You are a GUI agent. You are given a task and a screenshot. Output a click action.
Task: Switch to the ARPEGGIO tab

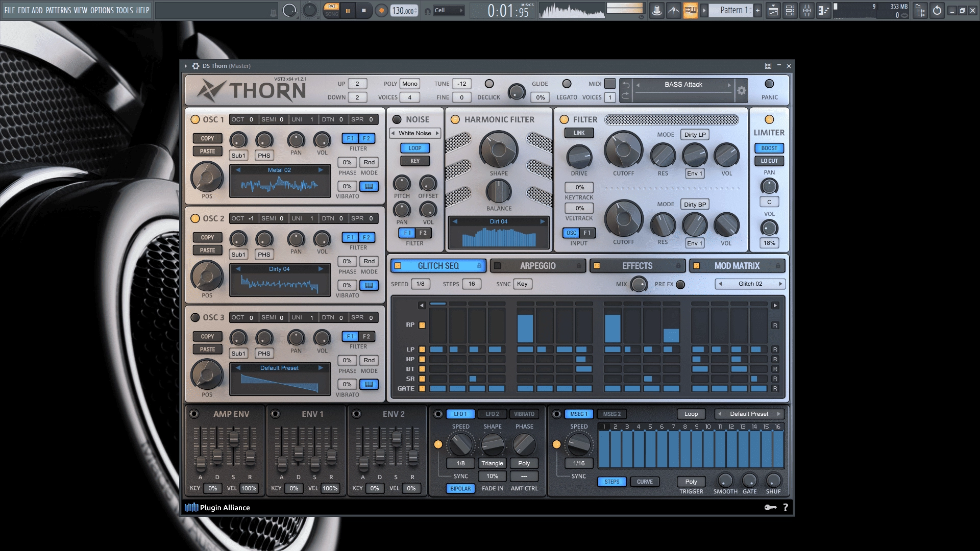point(537,266)
